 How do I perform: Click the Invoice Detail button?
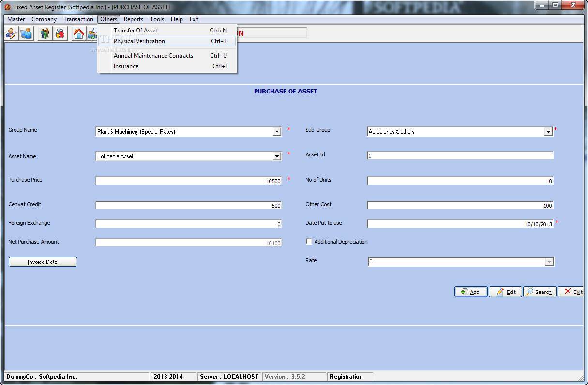point(43,262)
